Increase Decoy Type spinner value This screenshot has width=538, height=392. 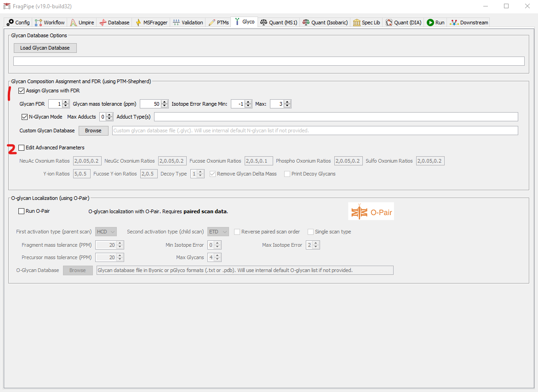(201, 172)
